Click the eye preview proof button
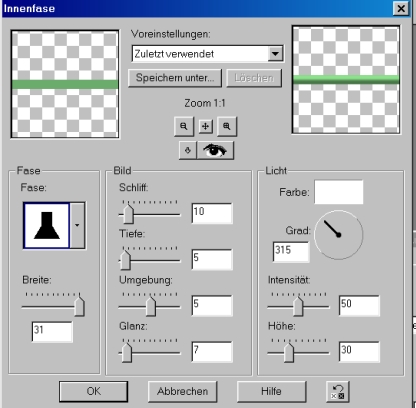The image size is (416, 408). click(x=215, y=151)
